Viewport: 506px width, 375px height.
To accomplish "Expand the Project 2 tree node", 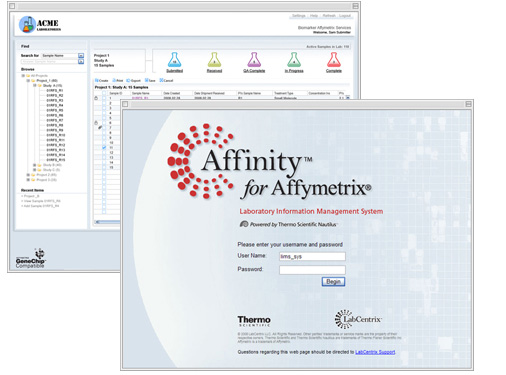I will click(28, 175).
